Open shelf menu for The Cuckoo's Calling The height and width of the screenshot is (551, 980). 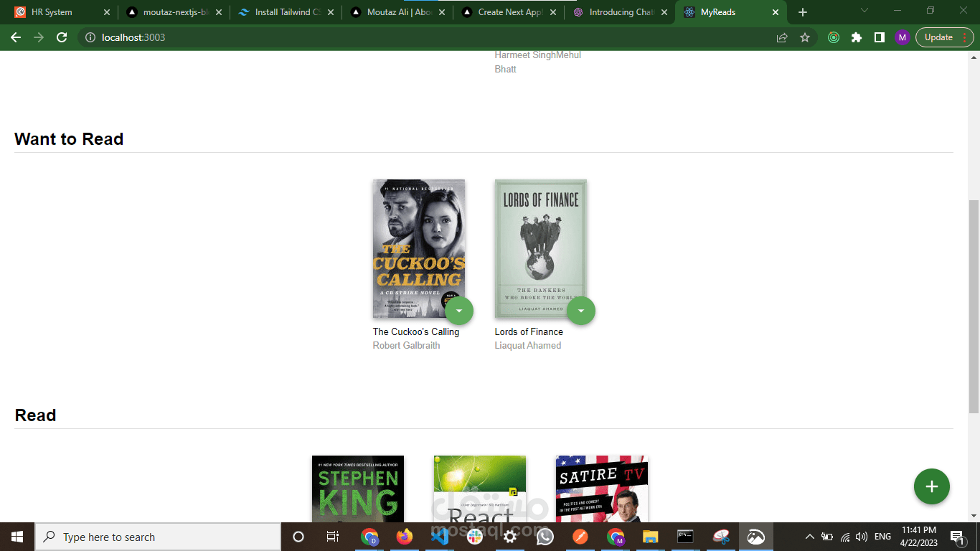pyautogui.click(x=459, y=311)
